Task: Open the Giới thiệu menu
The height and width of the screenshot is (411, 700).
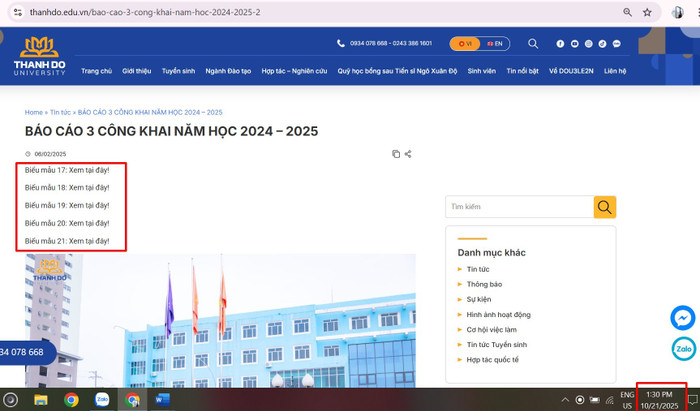Action: [x=136, y=71]
